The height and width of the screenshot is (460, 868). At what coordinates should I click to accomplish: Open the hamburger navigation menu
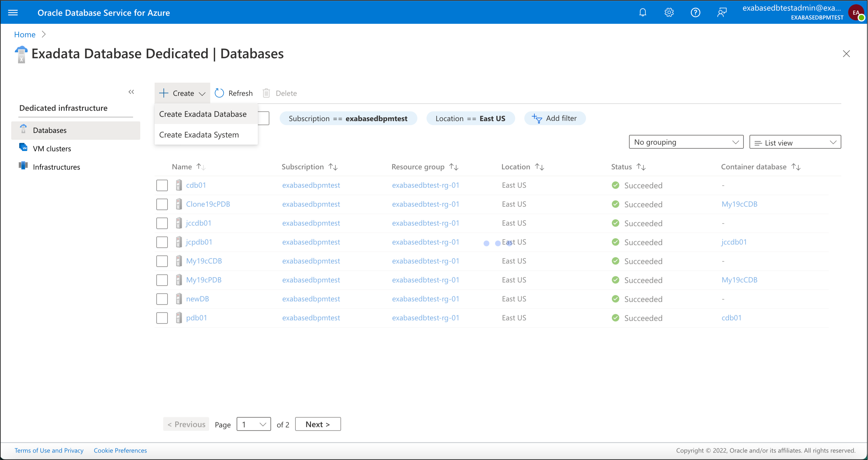[x=13, y=12]
